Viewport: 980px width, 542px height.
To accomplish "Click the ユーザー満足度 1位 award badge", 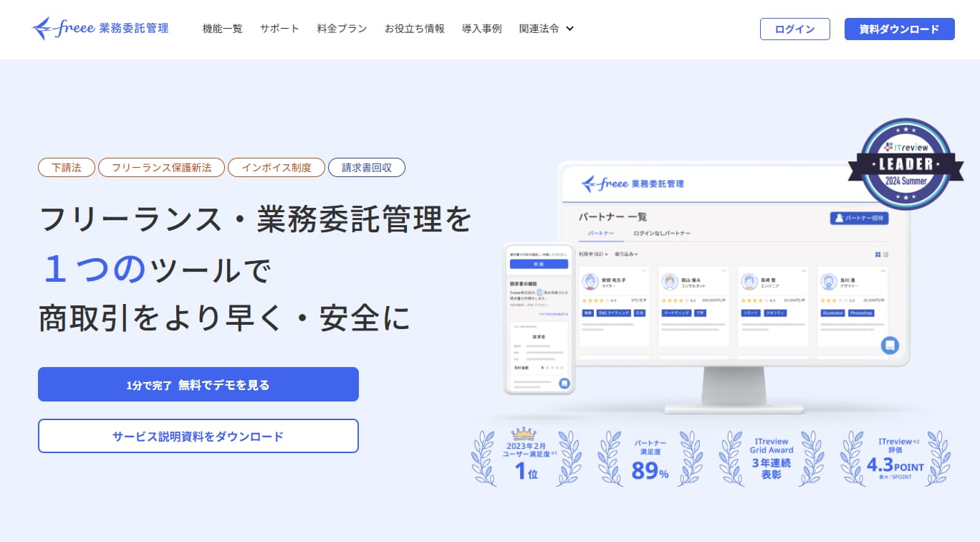I will tap(527, 456).
